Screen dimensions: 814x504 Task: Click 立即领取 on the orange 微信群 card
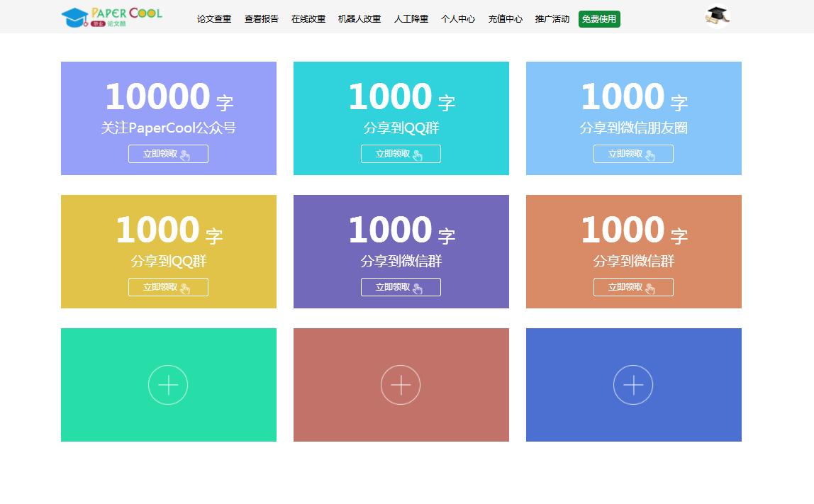click(633, 288)
